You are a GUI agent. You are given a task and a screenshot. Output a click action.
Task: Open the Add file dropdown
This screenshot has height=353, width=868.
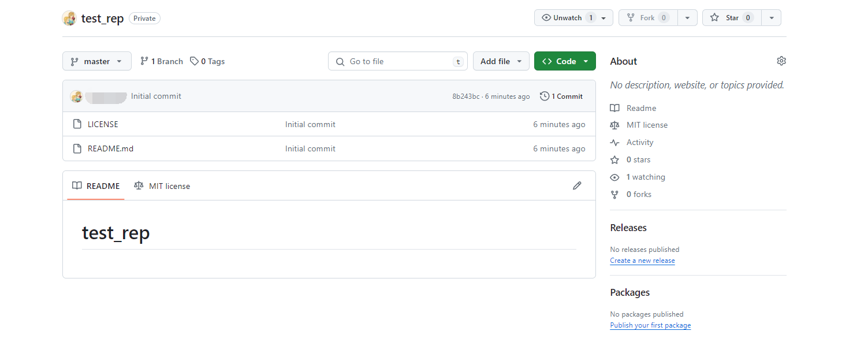click(x=501, y=61)
